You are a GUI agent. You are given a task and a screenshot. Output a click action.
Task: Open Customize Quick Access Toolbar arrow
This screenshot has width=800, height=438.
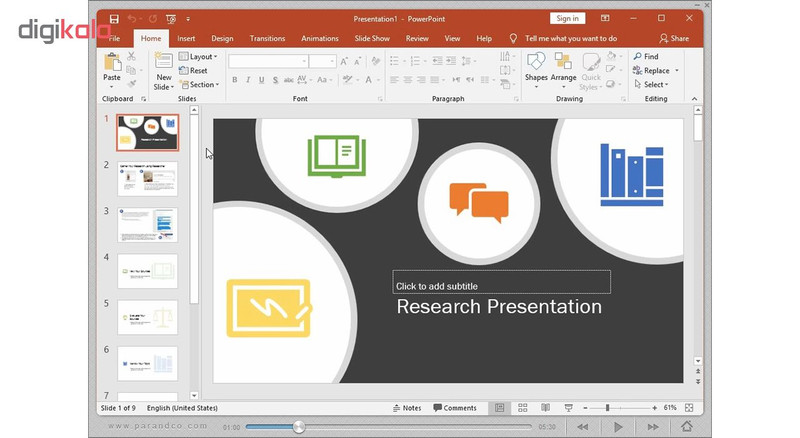pyautogui.click(x=188, y=19)
